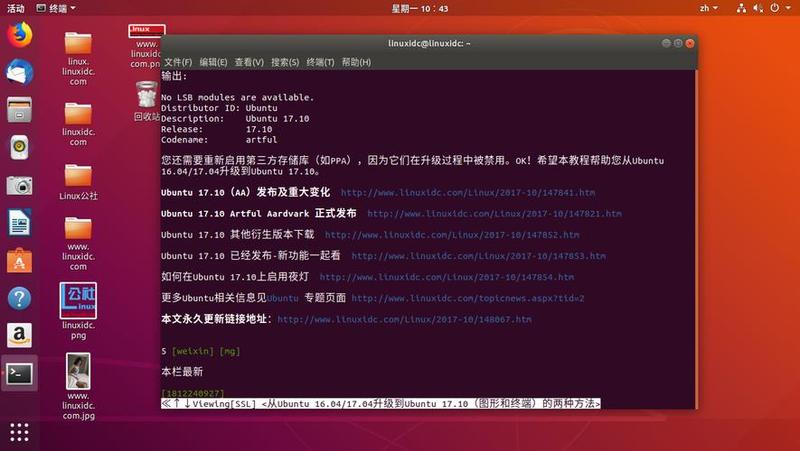This screenshot has height=451, width=800.
Task: Select the www.linuxidc.com.jpg desktop image
Action: [78, 386]
